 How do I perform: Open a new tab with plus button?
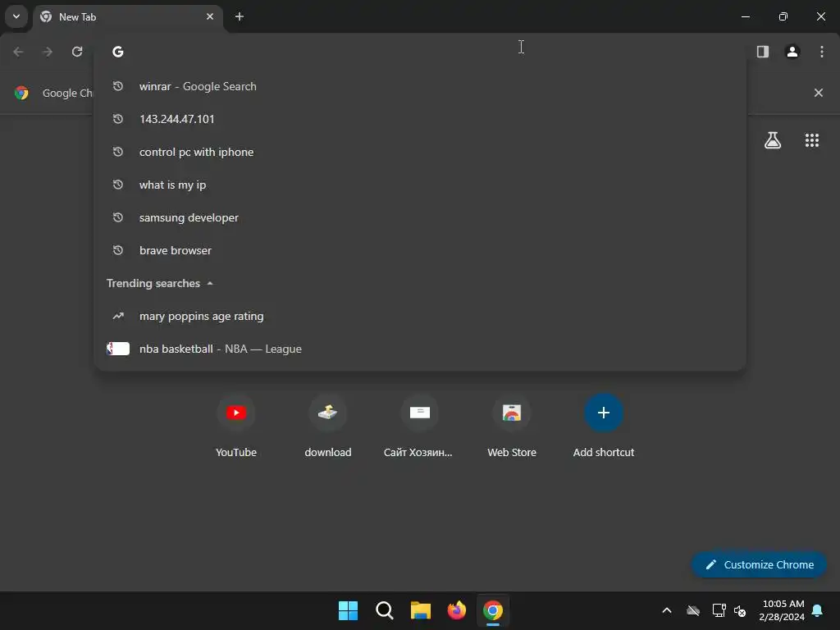click(x=240, y=16)
